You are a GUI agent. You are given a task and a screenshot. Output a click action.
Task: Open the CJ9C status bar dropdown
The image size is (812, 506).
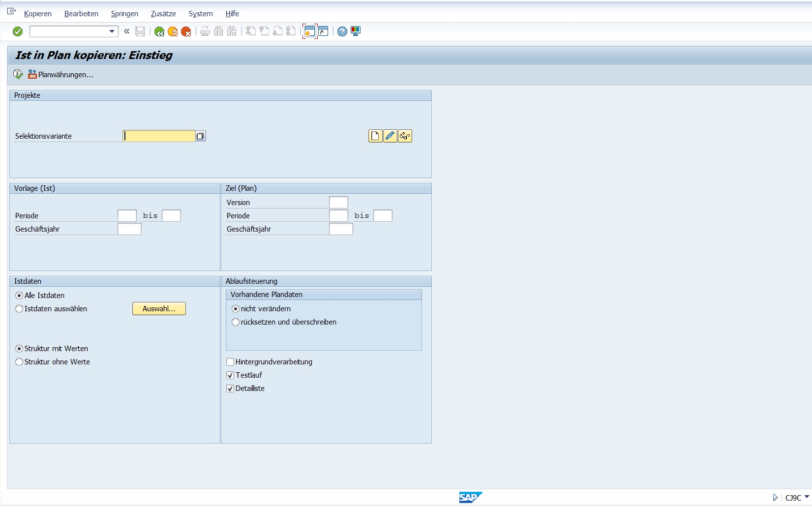(x=807, y=497)
